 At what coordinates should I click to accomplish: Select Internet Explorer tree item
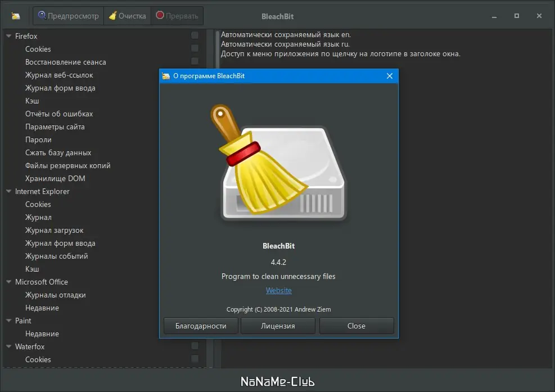pyautogui.click(x=42, y=191)
